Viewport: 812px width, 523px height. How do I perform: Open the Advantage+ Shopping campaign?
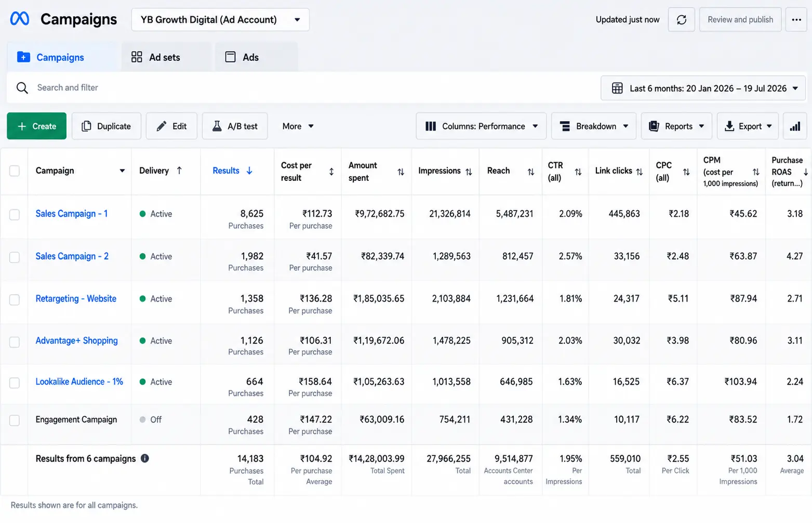pyautogui.click(x=77, y=341)
